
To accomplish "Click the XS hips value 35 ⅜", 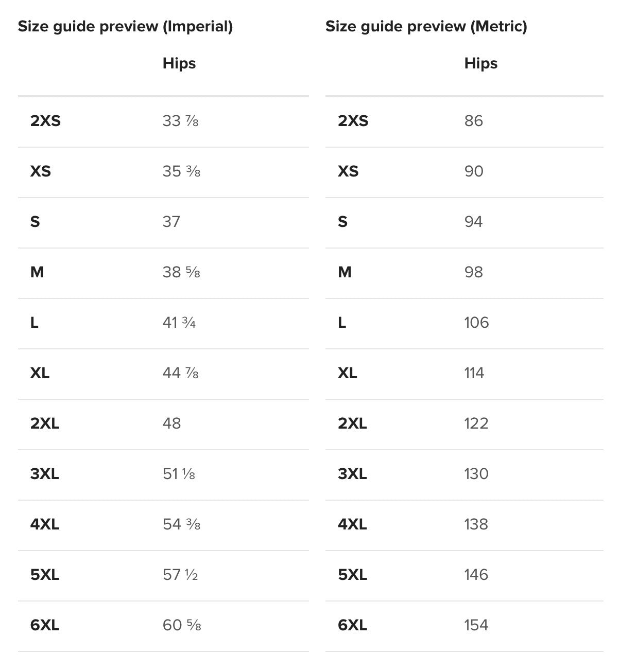I will click(x=181, y=171).
